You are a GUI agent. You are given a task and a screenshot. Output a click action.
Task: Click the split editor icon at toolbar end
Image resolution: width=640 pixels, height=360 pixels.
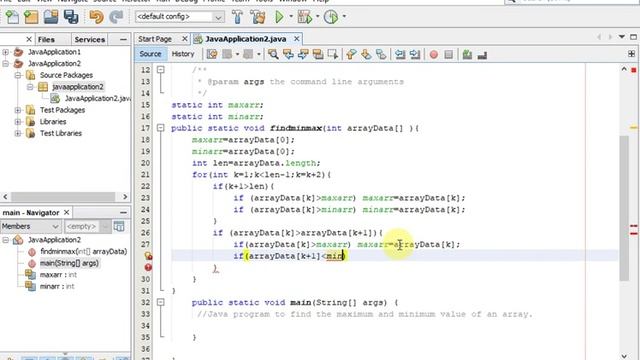coord(631,54)
